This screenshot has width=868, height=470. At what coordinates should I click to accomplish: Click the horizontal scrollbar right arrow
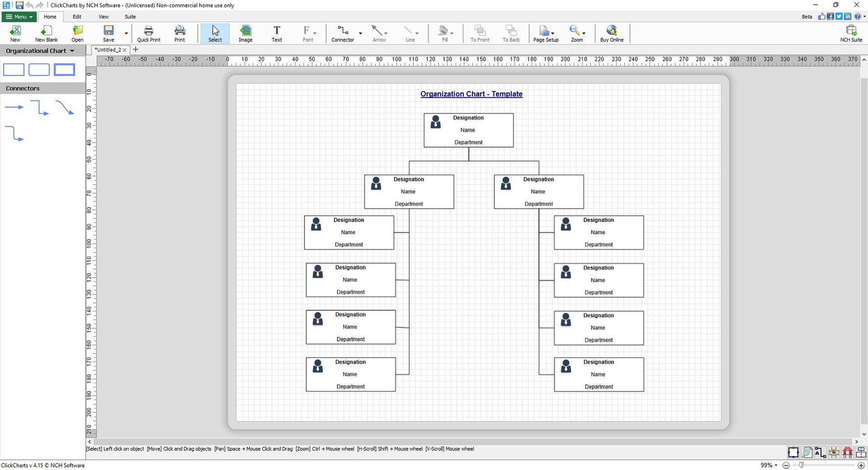click(x=856, y=441)
